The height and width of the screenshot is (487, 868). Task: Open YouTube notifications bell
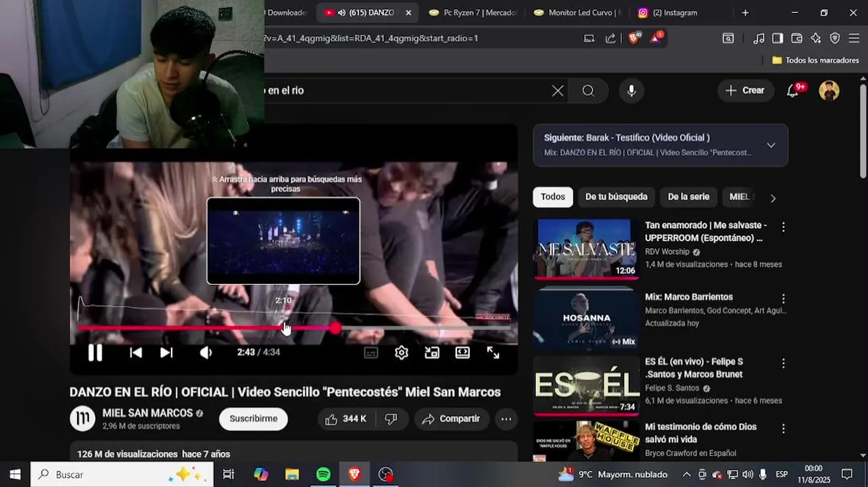coord(793,91)
